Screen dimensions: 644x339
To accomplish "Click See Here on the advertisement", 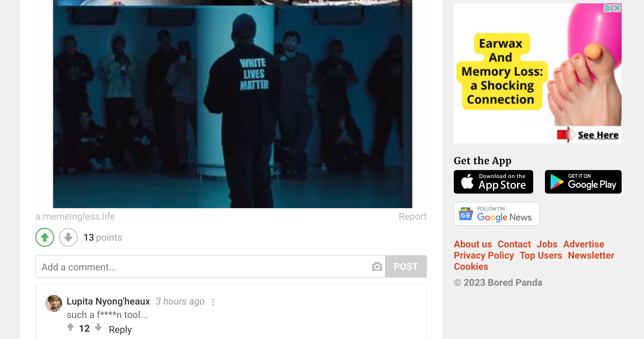I will coord(598,135).
